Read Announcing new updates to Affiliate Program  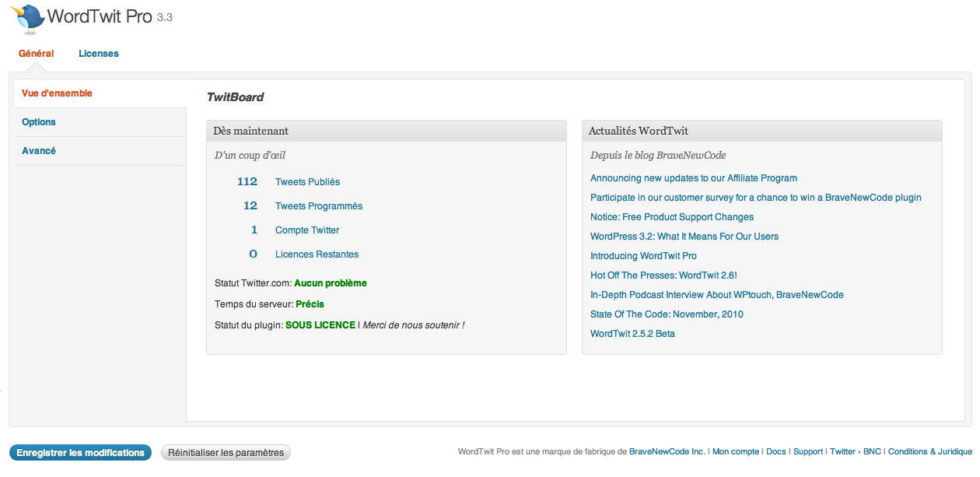tap(694, 178)
